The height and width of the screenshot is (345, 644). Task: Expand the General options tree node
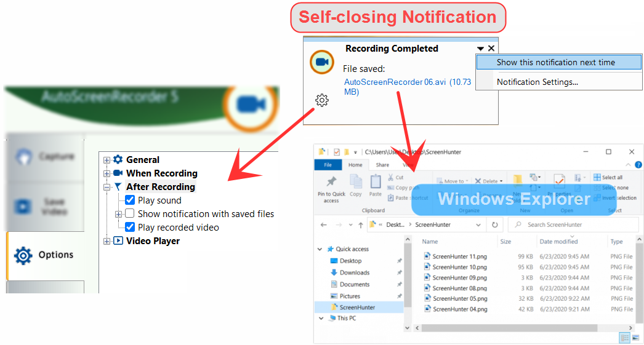coord(107,160)
